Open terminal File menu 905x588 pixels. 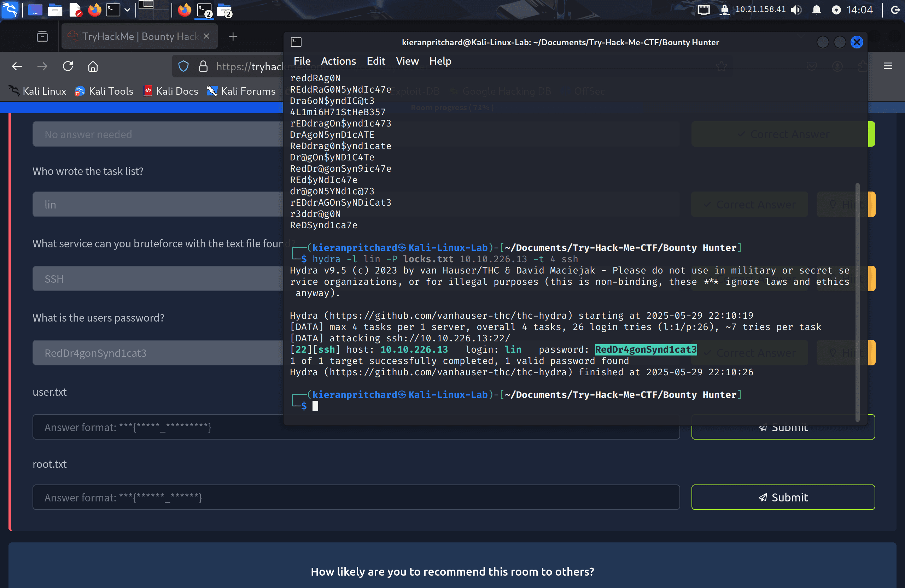tap(302, 61)
